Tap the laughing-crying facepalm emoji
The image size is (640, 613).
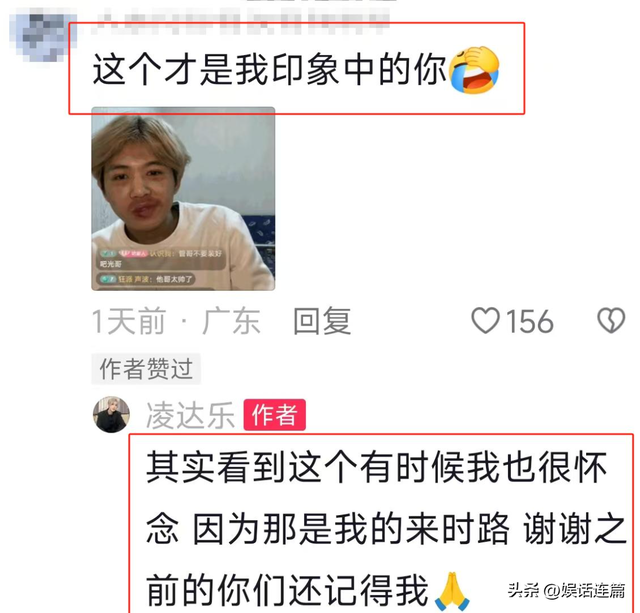[474, 70]
